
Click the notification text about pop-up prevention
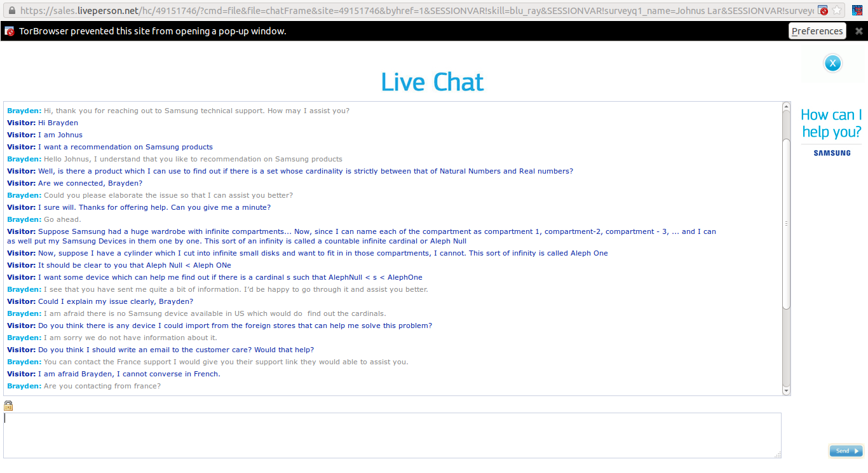coord(153,31)
